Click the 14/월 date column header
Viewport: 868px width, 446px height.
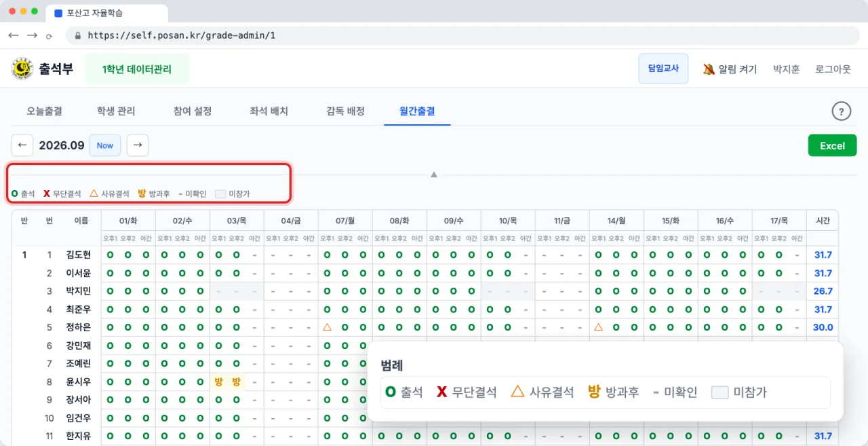click(616, 221)
